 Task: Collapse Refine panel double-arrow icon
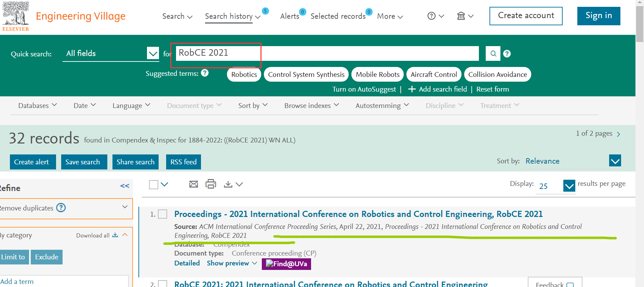125,186
